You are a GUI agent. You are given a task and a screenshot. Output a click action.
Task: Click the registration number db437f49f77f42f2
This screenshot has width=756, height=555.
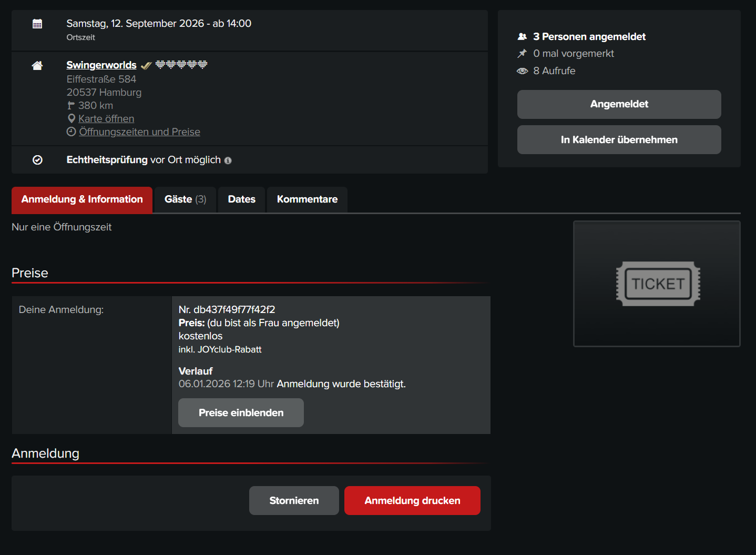(234, 309)
